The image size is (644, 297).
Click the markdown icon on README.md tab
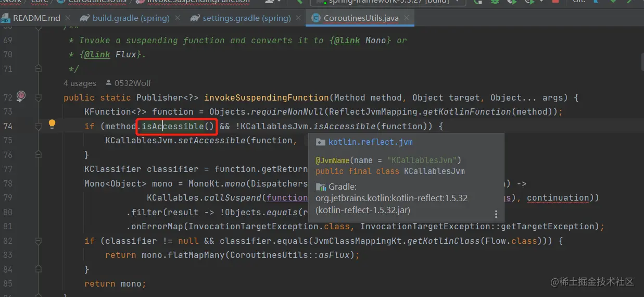5,18
